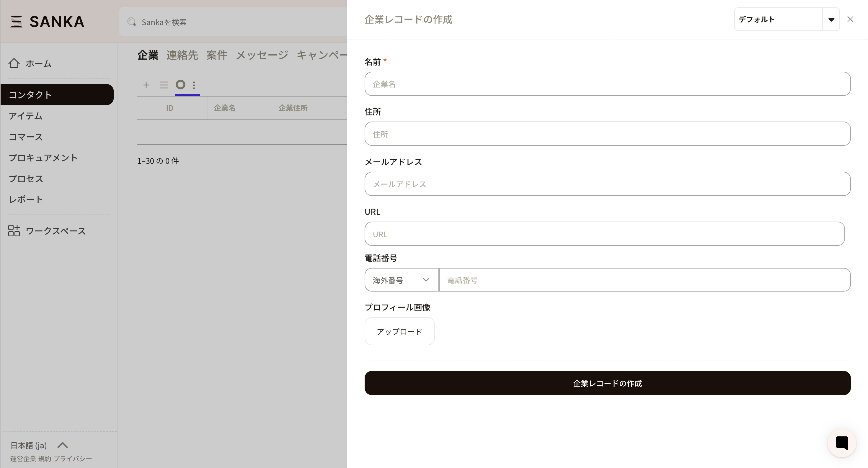Click the Home house icon
Image resolution: width=868 pixels, height=468 pixels.
pos(14,63)
